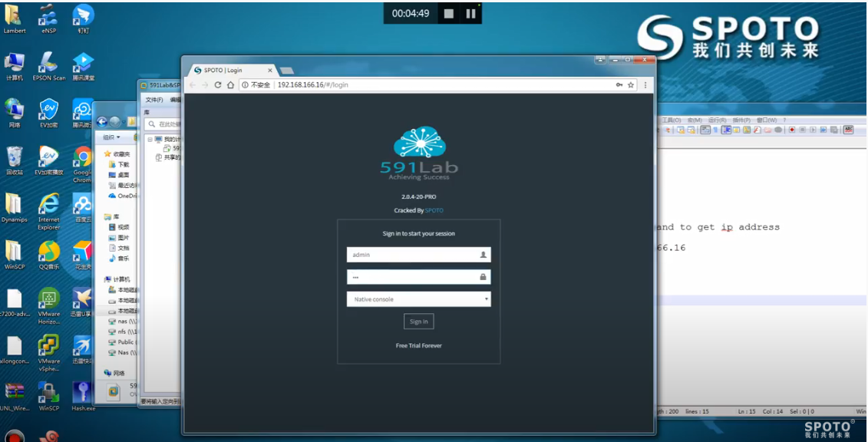Select the nfs network drive in Explorer
The width and height of the screenshot is (868, 442).
pyautogui.click(x=122, y=332)
